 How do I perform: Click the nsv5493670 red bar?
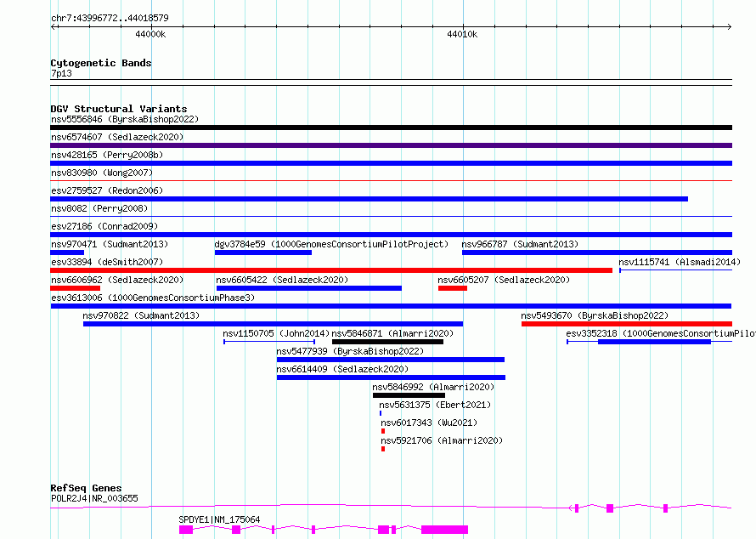627,324
